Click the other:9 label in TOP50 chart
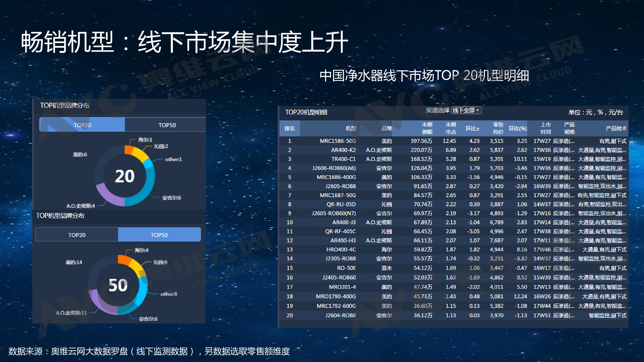Screen dimensions: 644x362 (x=169, y=294)
